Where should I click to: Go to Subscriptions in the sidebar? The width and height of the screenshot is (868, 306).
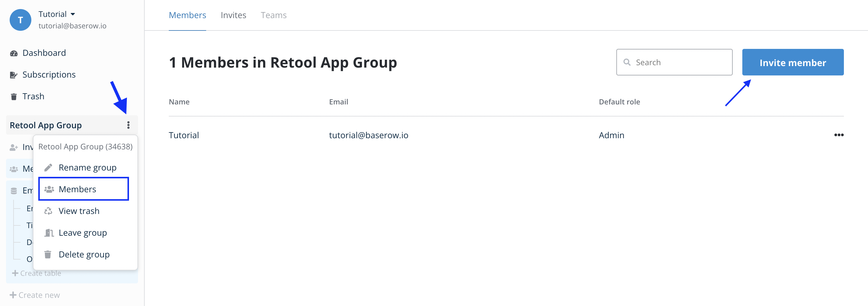pyautogui.click(x=49, y=75)
